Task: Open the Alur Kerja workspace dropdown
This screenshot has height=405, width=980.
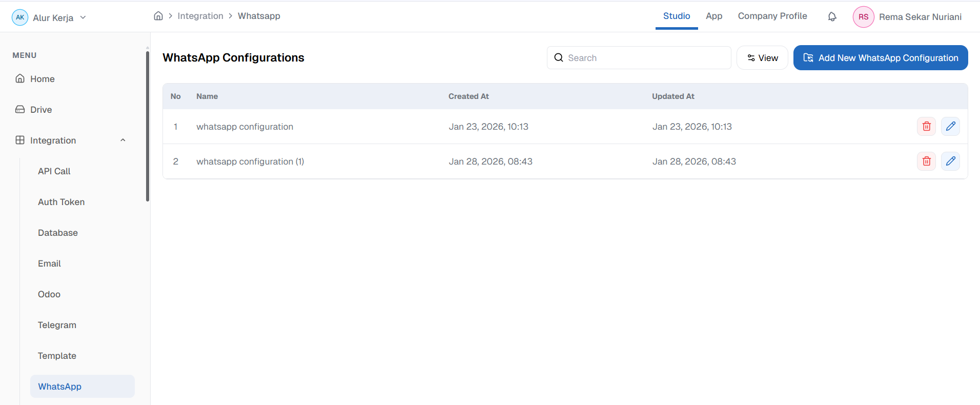Action: (x=83, y=17)
